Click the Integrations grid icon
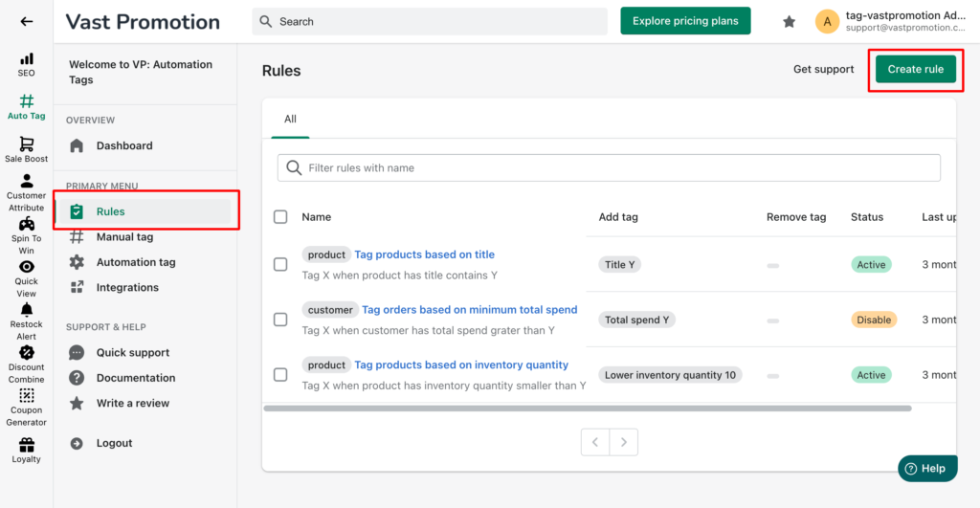The height and width of the screenshot is (508, 980). pyautogui.click(x=77, y=287)
